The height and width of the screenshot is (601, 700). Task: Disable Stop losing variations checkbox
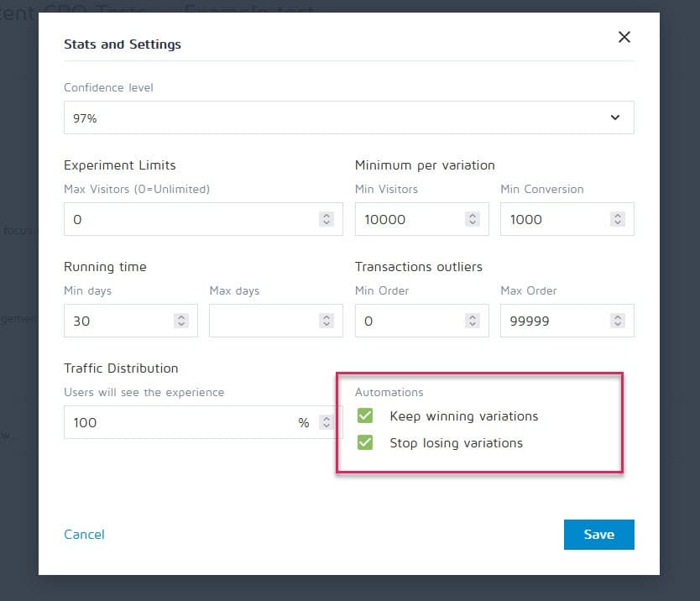pos(365,442)
